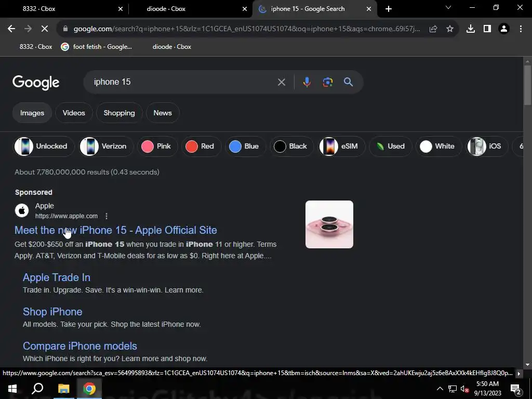Open the Chrome downloads icon
The image size is (532, 399).
471,29
